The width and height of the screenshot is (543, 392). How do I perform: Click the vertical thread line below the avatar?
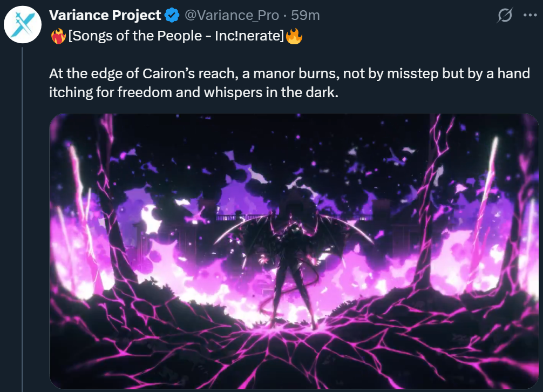[23, 216]
